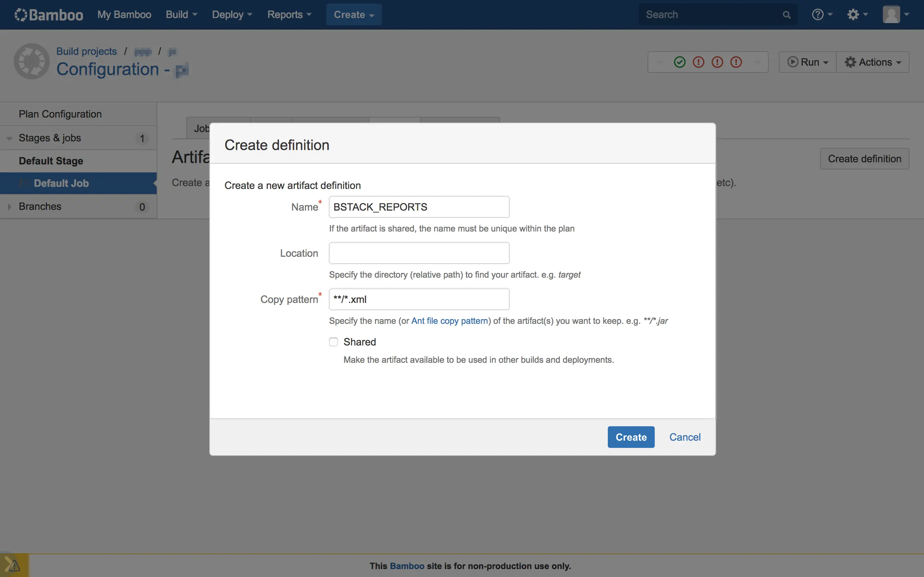Image resolution: width=924 pixels, height=577 pixels.
Task: Click into the Location input field
Action: pos(419,253)
